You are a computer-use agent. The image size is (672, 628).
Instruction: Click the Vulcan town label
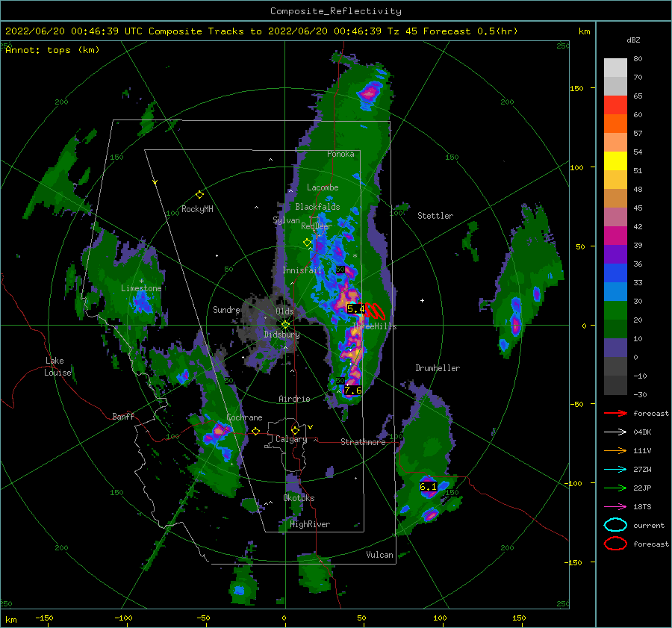379,555
